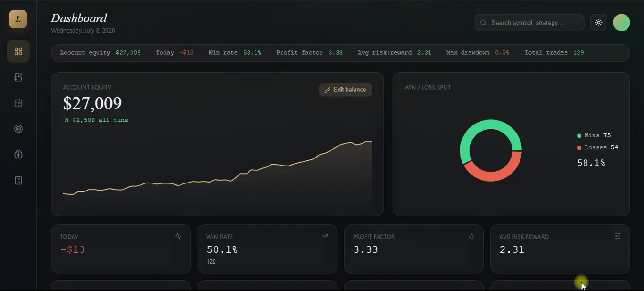Click the red losses arc of donut chart

point(495,176)
